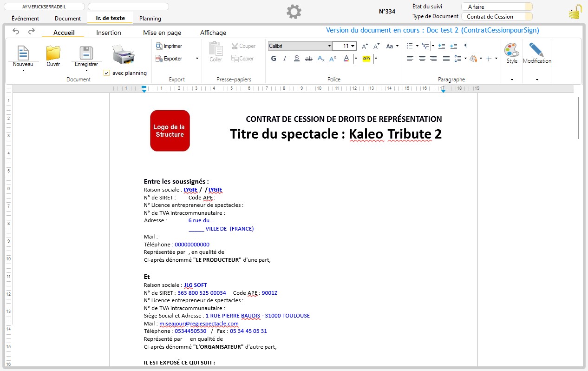Click the Imprimer button

click(169, 46)
